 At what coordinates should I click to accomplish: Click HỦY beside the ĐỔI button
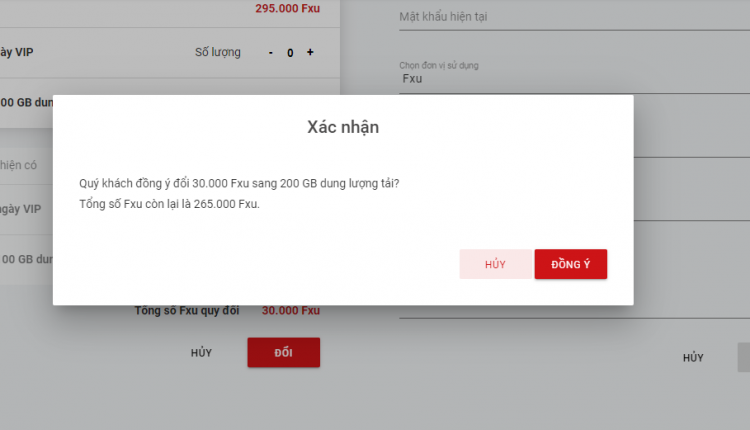[x=201, y=353]
